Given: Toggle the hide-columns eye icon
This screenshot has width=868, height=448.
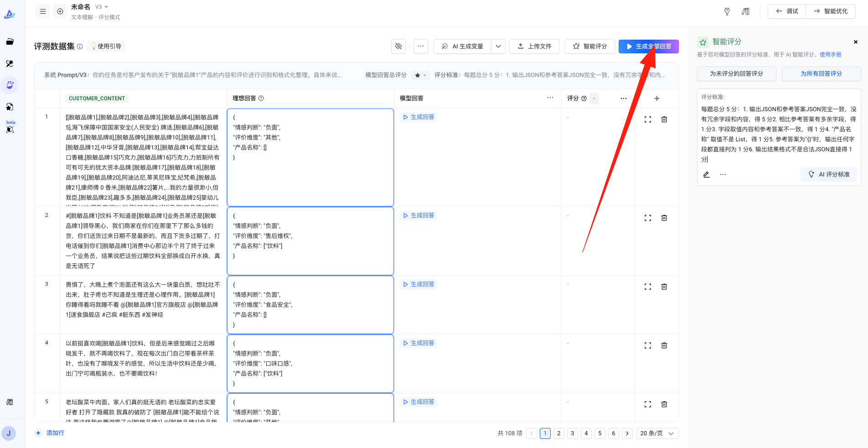Looking at the screenshot, I should click(398, 46).
